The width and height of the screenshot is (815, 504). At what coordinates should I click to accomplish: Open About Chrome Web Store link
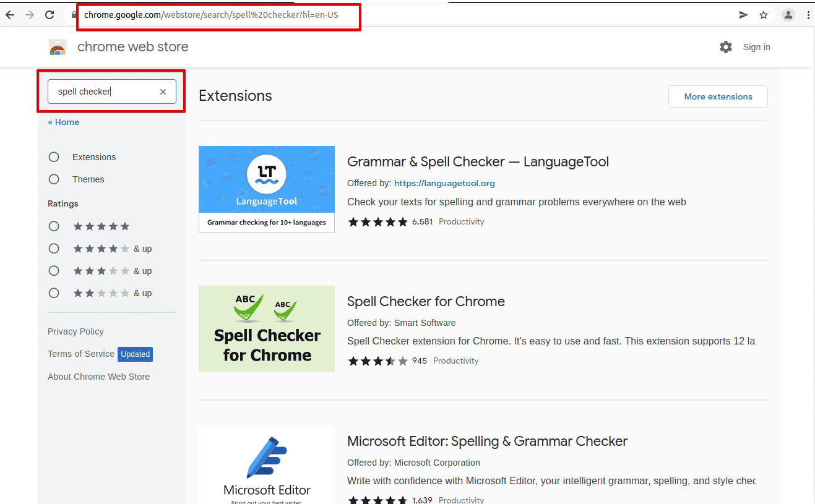(98, 377)
